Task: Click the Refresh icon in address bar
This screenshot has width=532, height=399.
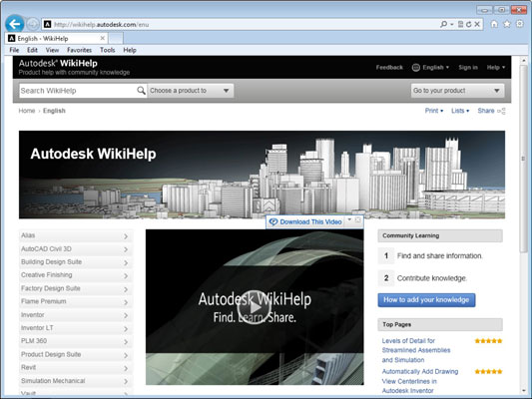Action: pyautogui.click(x=468, y=24)
